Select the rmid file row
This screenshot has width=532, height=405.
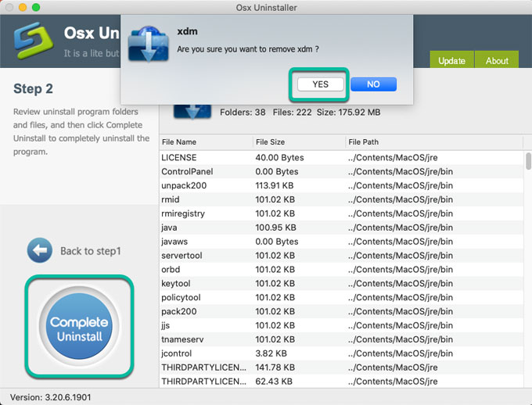tap(341, 199)
